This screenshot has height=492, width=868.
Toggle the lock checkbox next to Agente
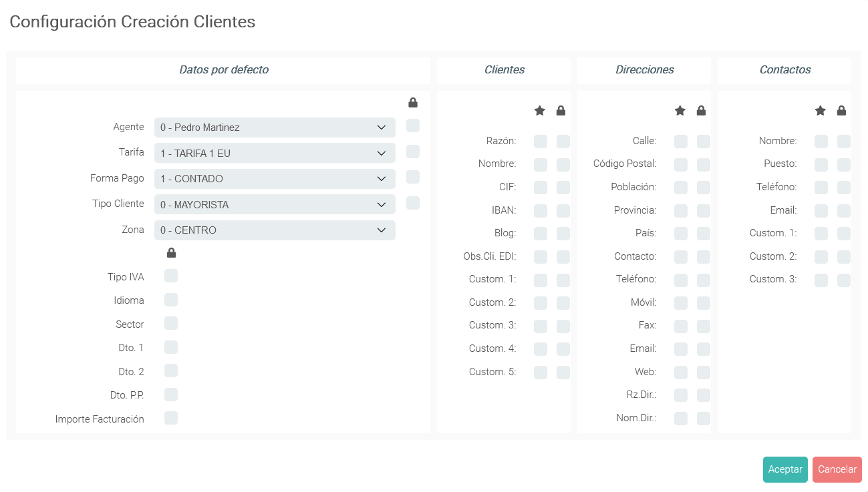[413, 126]
